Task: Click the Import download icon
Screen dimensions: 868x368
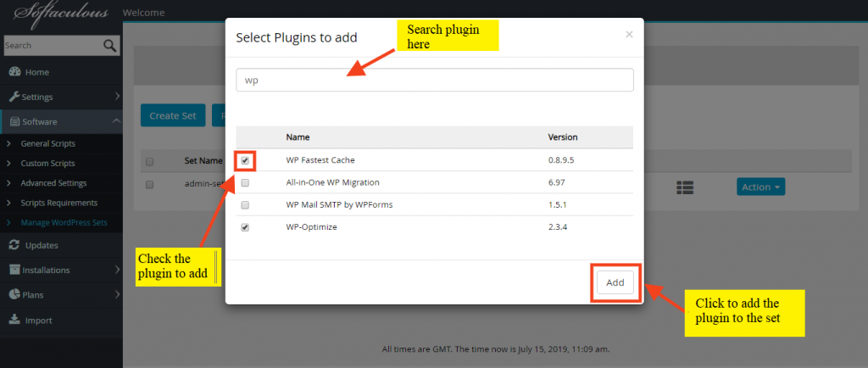Action: 15,320
